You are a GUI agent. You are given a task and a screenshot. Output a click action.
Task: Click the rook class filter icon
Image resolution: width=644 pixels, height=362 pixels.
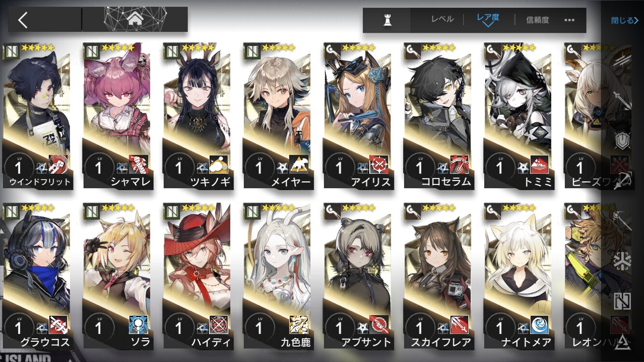click(387, 20)
